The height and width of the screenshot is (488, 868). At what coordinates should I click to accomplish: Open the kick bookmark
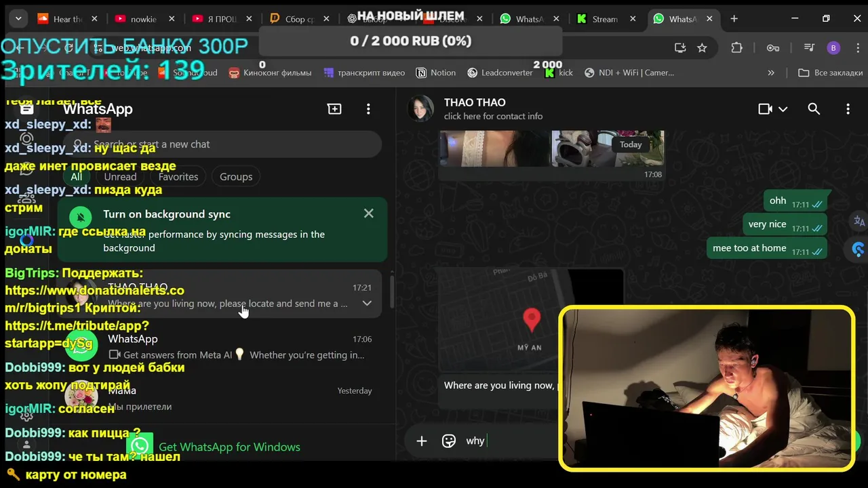559,73
